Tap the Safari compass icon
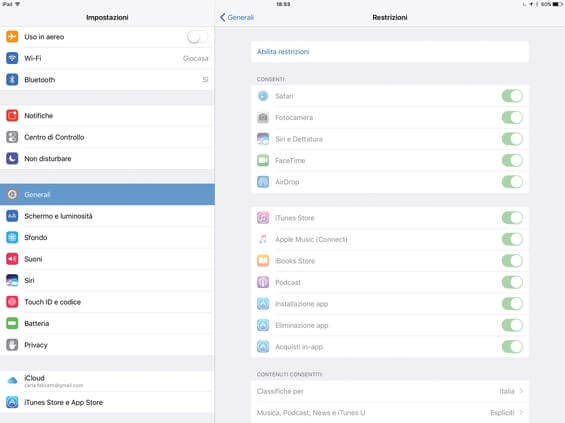 coord(263,96)
